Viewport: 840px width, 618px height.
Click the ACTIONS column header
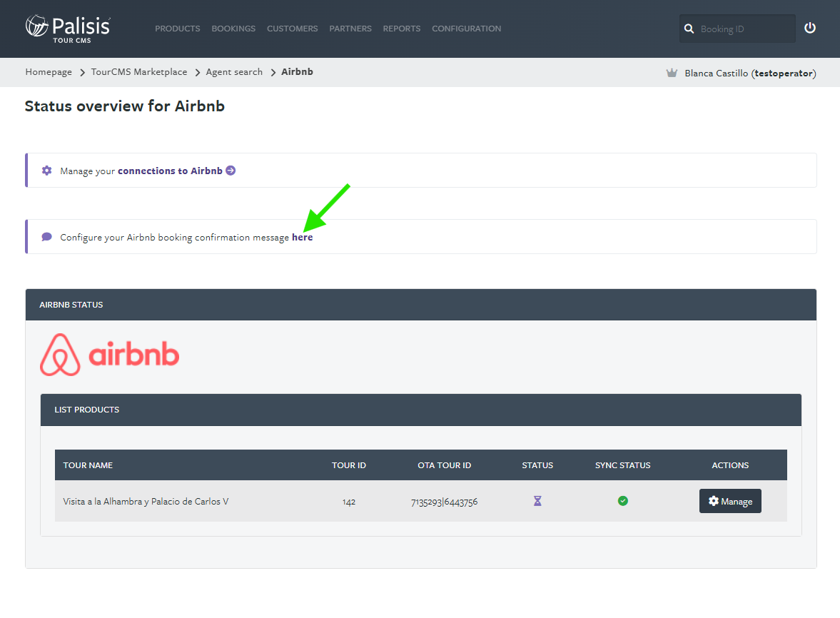tap(730, 465)
